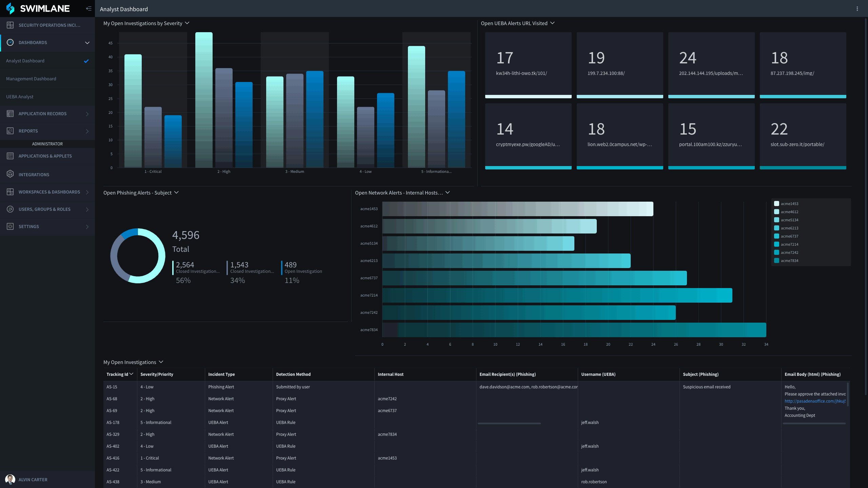The height and width of the screenshot is (488, 868).
Task: Click the Swimlane logo icon
Action: click(10, 8)
